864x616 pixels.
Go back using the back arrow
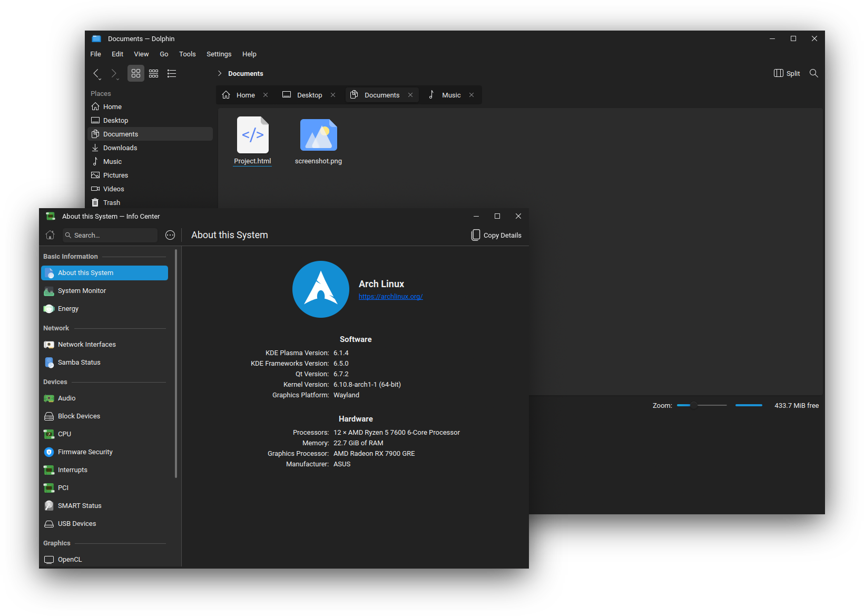pos(96,74)
